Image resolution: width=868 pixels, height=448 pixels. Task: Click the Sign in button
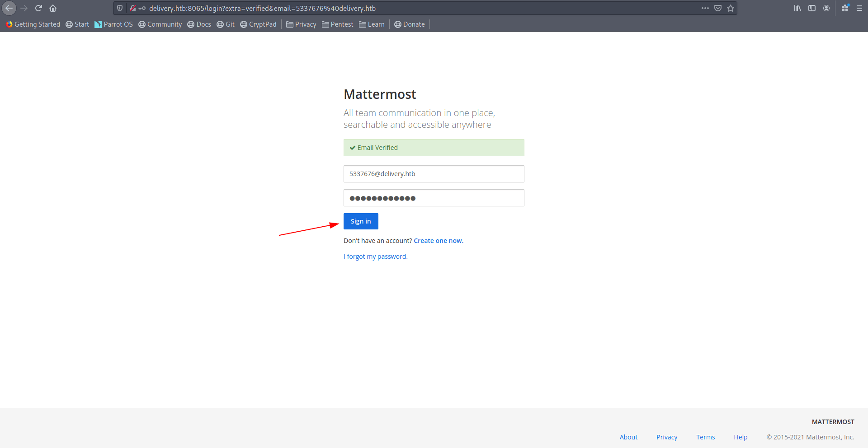coord(361,221)
